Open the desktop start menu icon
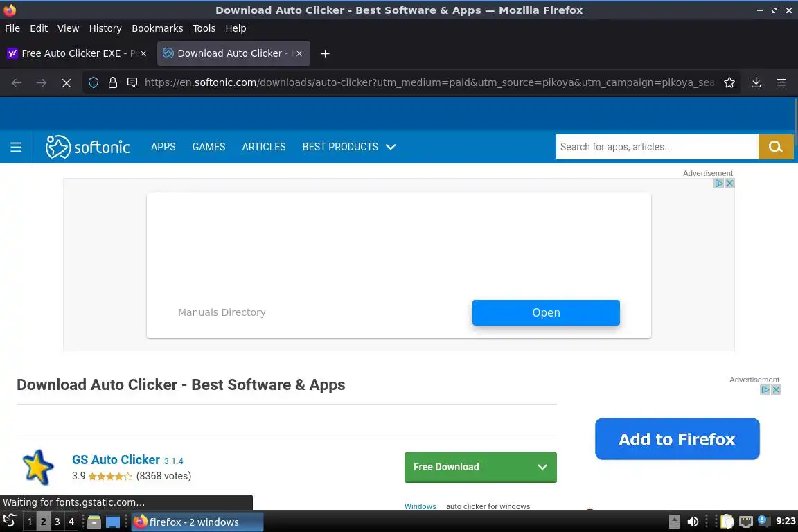 click(10, 522)
